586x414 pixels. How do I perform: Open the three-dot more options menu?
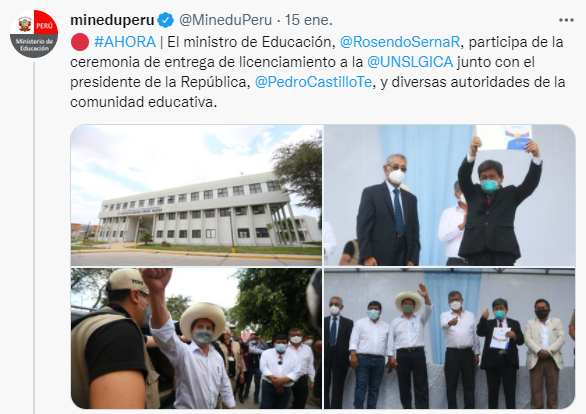(x=566, y=20)
